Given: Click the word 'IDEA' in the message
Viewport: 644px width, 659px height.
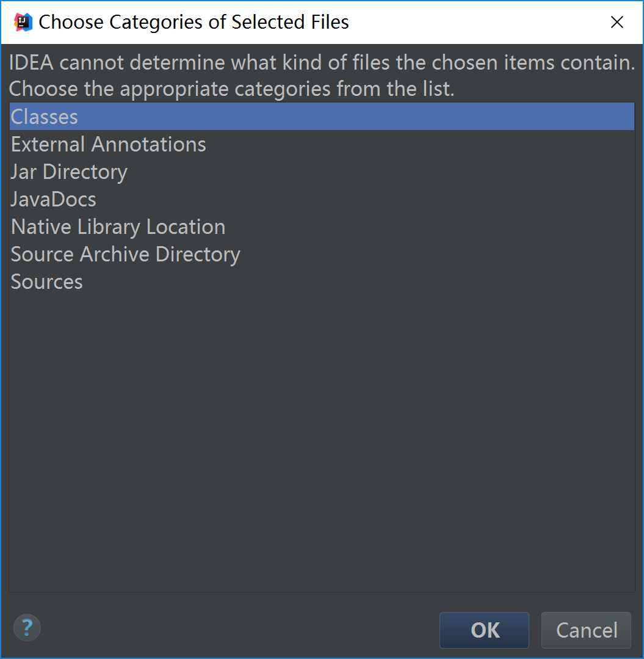Looking at the screenshot, I should pyautogui.click(x=32, y=63).
